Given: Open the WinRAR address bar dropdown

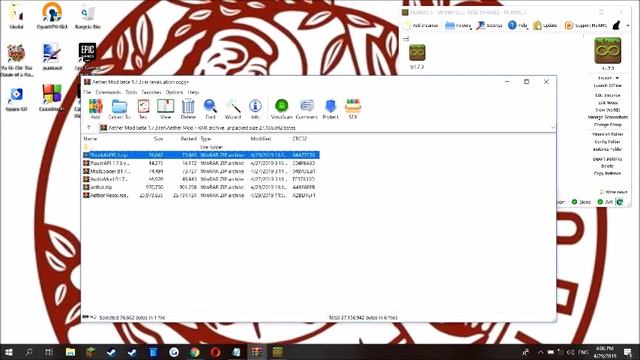Looking at the screenshot, I should click(x=553, y=128).
